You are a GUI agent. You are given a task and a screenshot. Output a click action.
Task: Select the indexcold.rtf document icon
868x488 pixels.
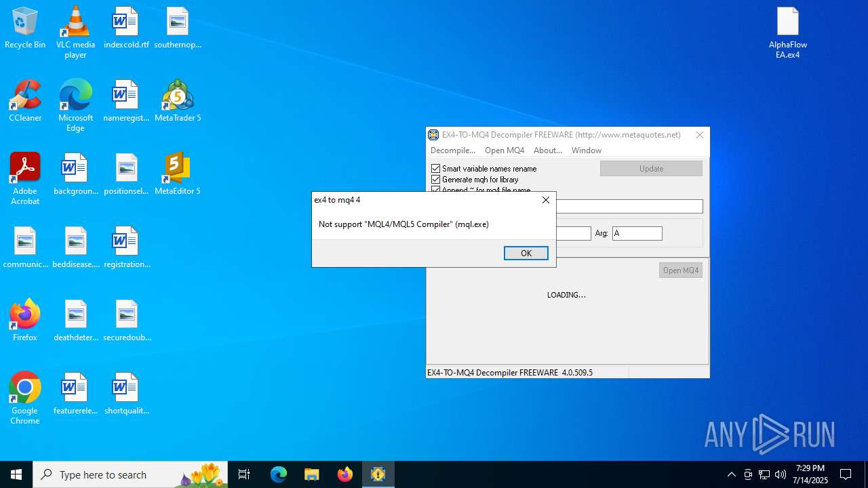click(x=126, y=28)
